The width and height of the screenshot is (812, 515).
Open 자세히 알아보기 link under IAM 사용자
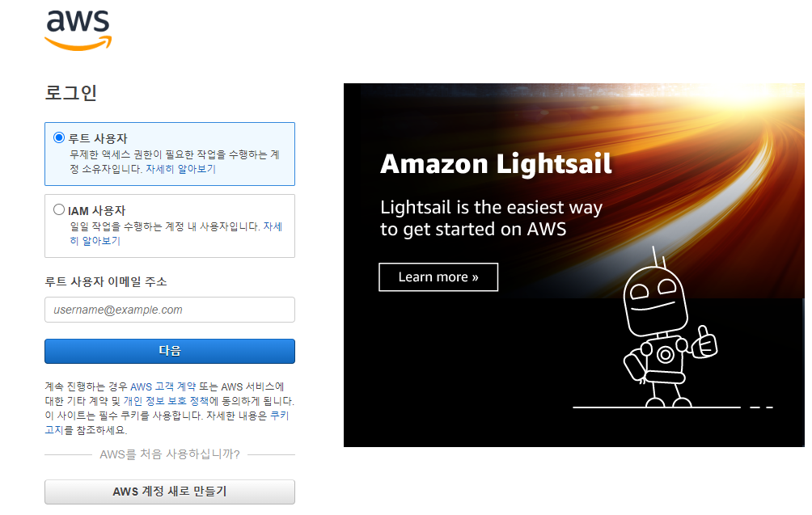(176, 234)
